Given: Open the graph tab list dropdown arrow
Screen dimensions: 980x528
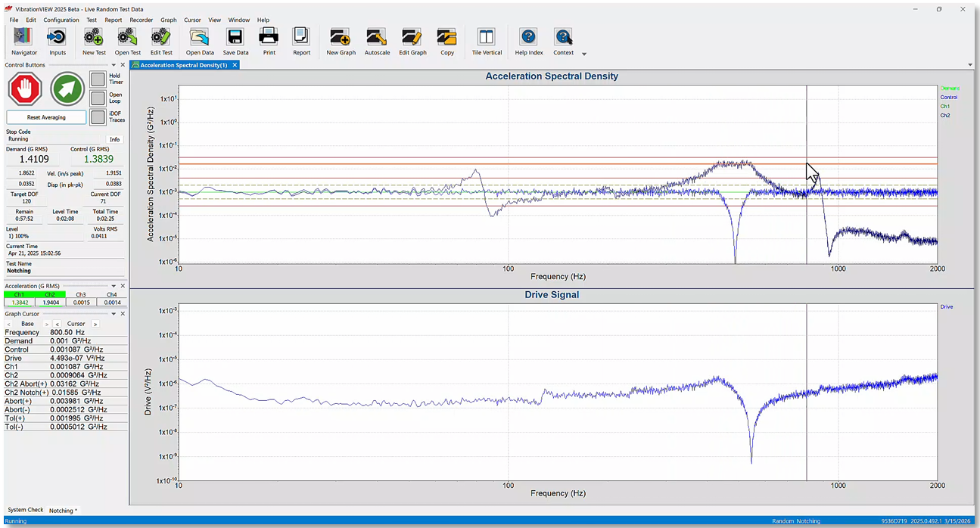Looking at the screenshot, I should [970, 65].
